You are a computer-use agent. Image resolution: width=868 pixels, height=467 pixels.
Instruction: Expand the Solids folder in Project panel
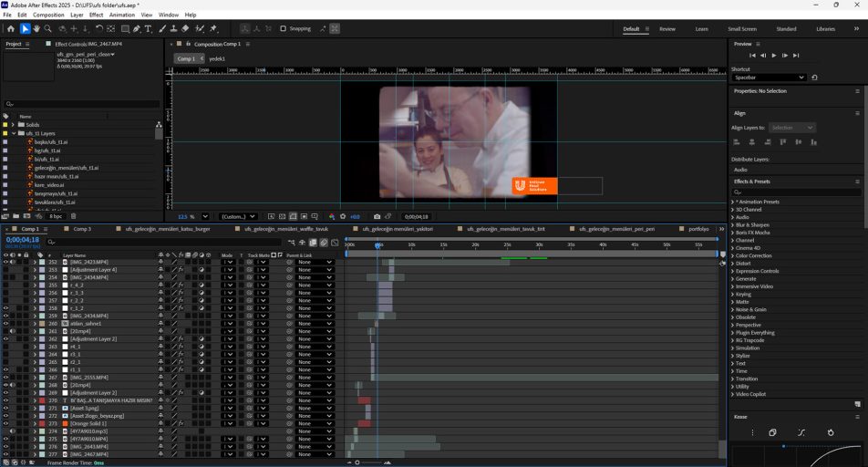[13, 125]
